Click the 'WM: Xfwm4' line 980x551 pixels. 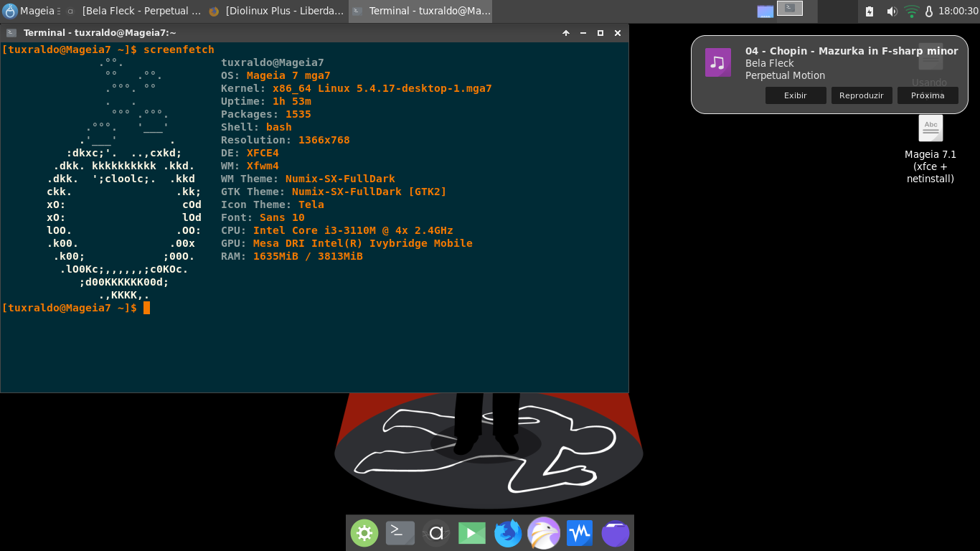[x=250, y=166]
